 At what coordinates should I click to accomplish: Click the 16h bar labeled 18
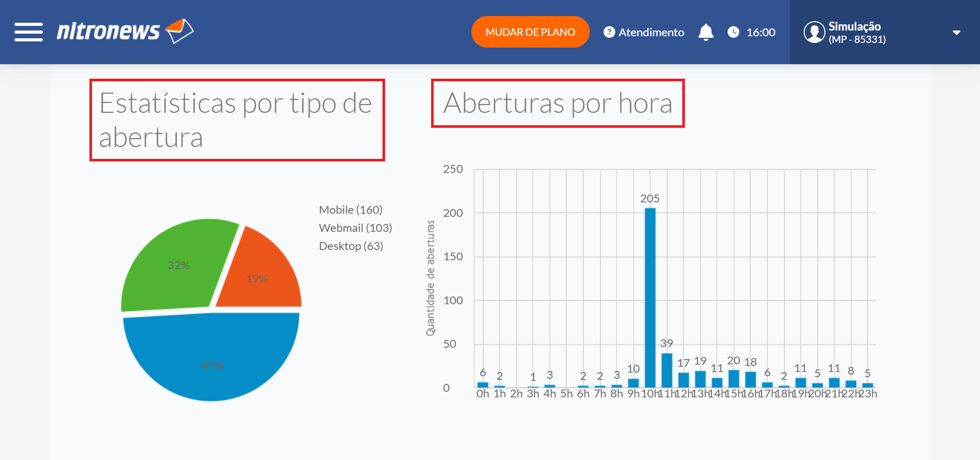pos(751,380)
